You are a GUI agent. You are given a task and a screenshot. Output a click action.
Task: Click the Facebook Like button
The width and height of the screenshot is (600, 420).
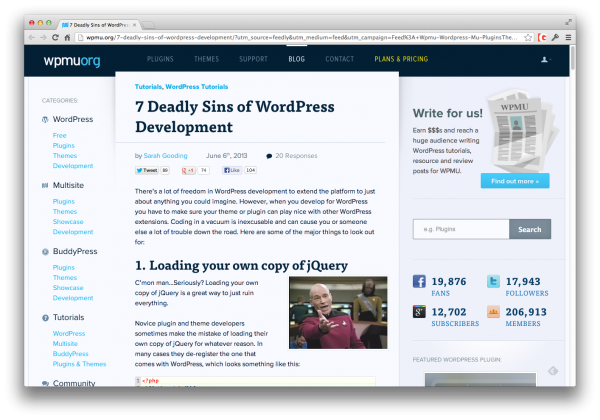coord(232,170)
